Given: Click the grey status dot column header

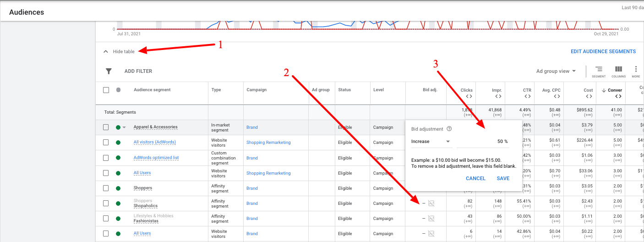Looking at the screenshot, I should click(118, 90).
